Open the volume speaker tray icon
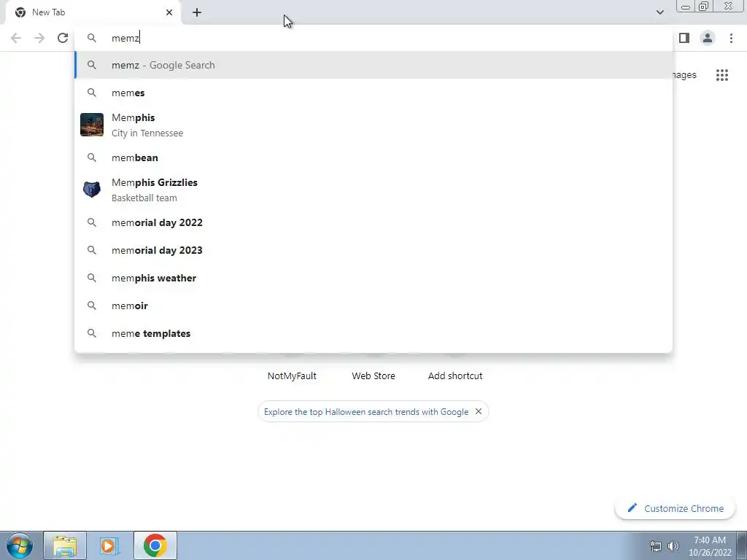Screen dimensions: 747x560 (673, 546)
